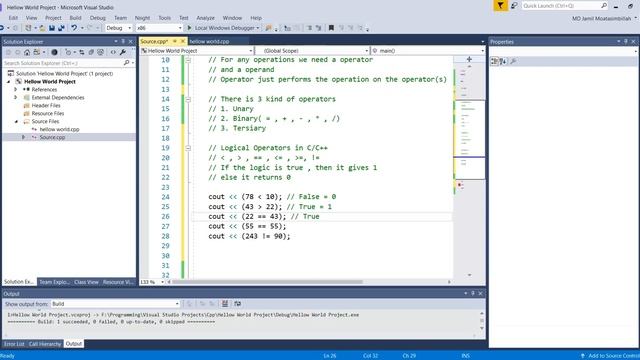Toggle auto-hide pin on Properties panel
This screenshot has height=360, width=640.
626,42
